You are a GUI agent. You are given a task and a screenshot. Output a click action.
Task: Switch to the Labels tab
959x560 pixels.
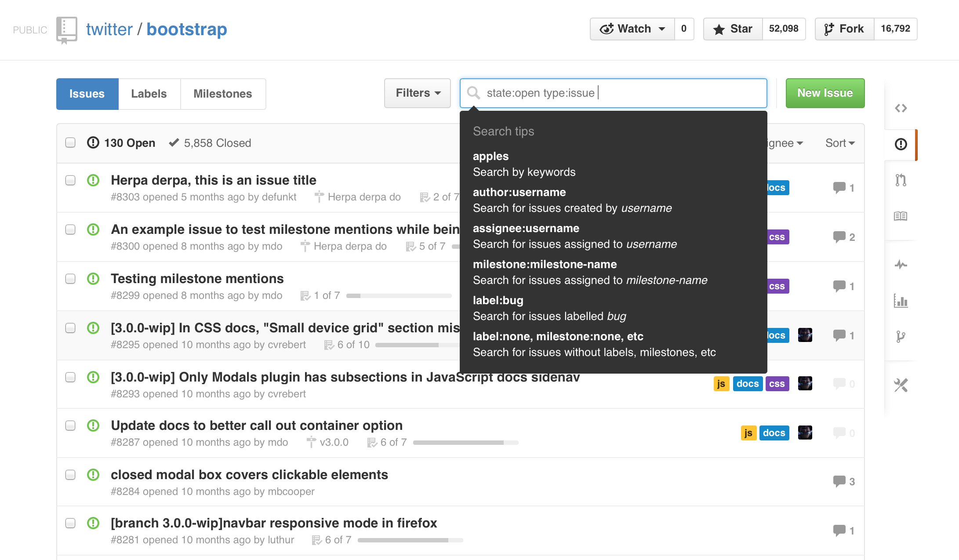(x=149, y=94)
